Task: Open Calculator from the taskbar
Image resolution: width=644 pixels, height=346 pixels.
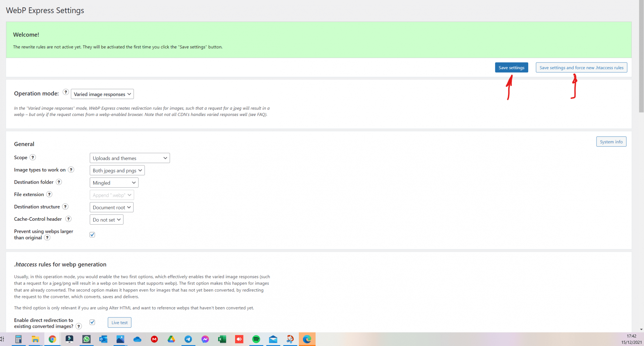Action: [18, 339]
